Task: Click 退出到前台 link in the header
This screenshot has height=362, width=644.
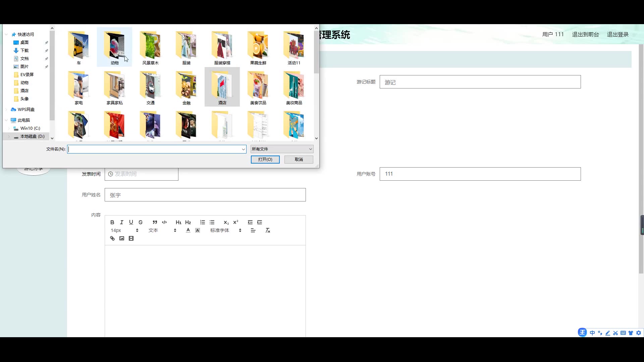Action: pos(585,34)
